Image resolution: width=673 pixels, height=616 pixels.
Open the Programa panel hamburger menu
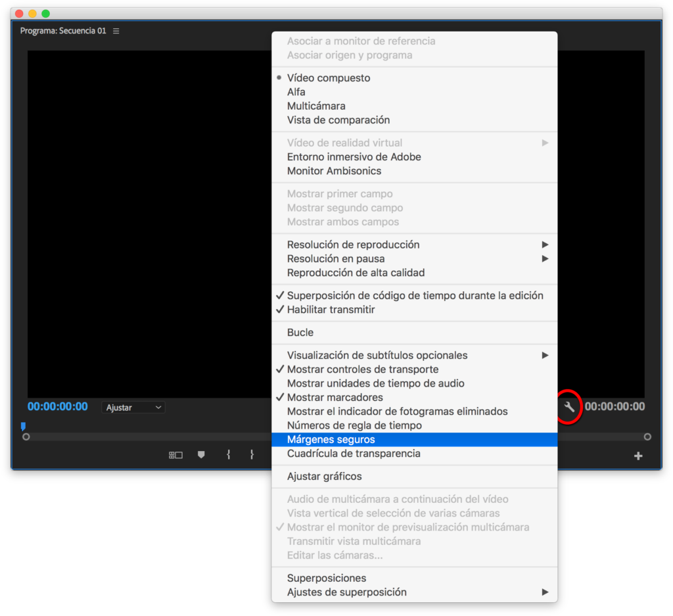pyautogui.click(x=116, y=31)
